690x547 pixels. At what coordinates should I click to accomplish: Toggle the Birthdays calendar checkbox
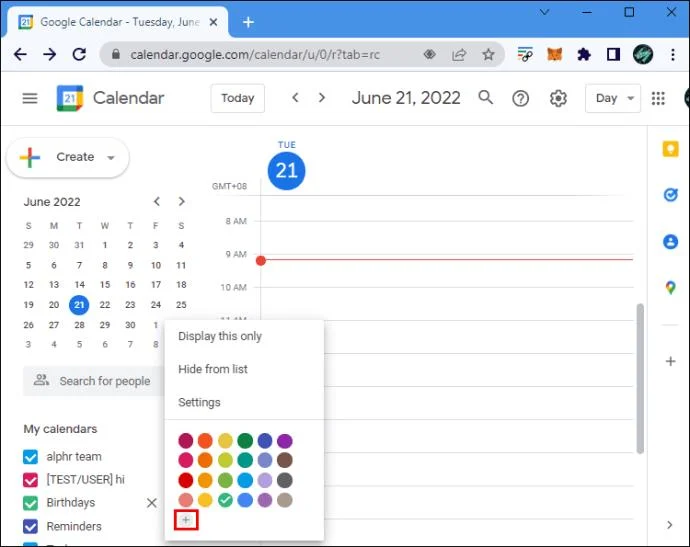coord(30,503)
